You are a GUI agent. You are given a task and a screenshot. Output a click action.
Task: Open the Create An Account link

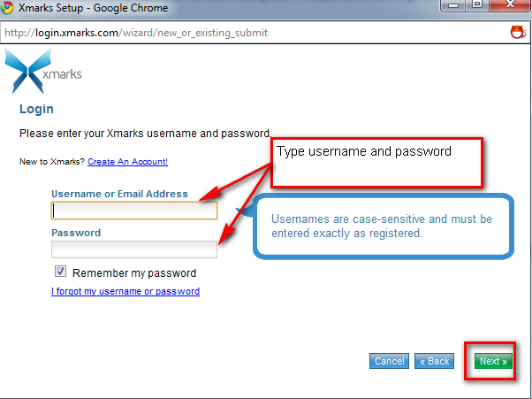pyautogui.click(x=127, y=162)
